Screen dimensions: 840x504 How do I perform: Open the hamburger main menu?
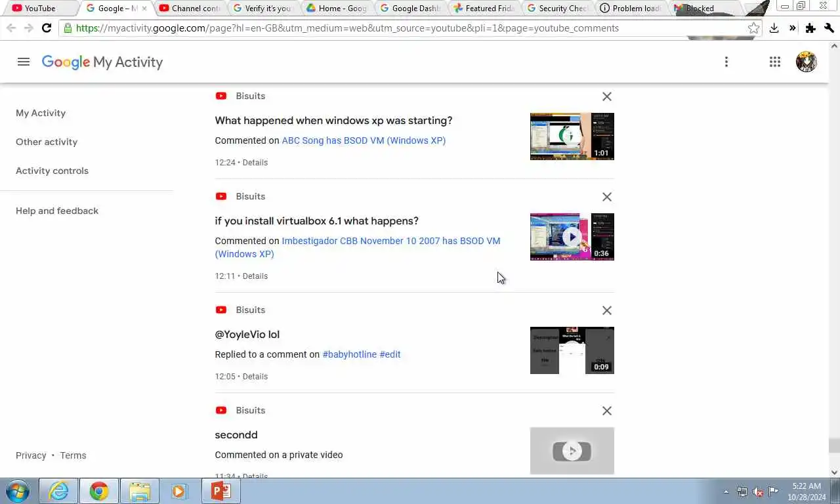24,62
